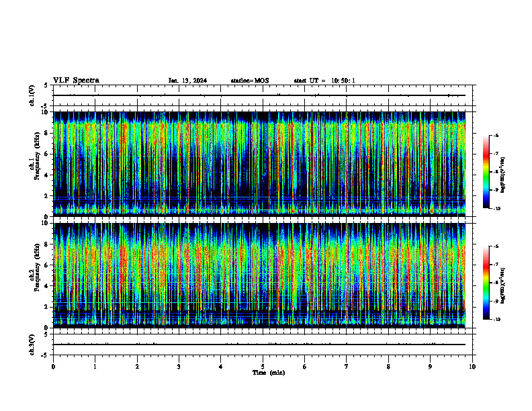Click the ch.1 colorbar 'log(PSD)' label
This screenshot has width=532, height=411.
[x=503, y=175]
